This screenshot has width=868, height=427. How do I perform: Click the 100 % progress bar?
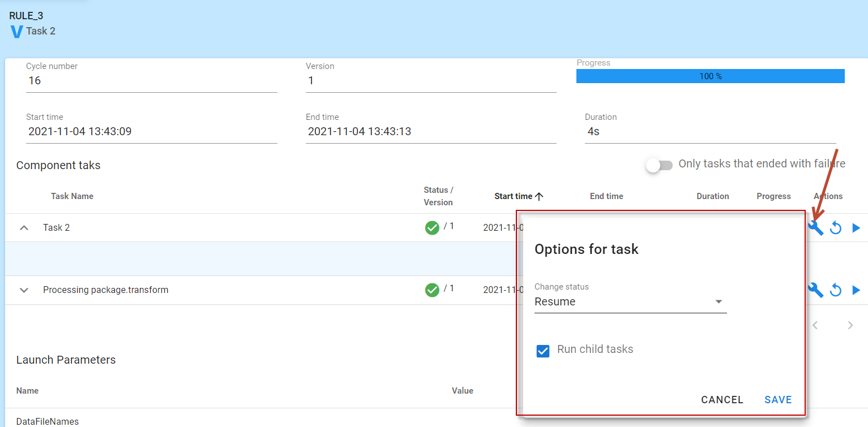pos(710,76)
